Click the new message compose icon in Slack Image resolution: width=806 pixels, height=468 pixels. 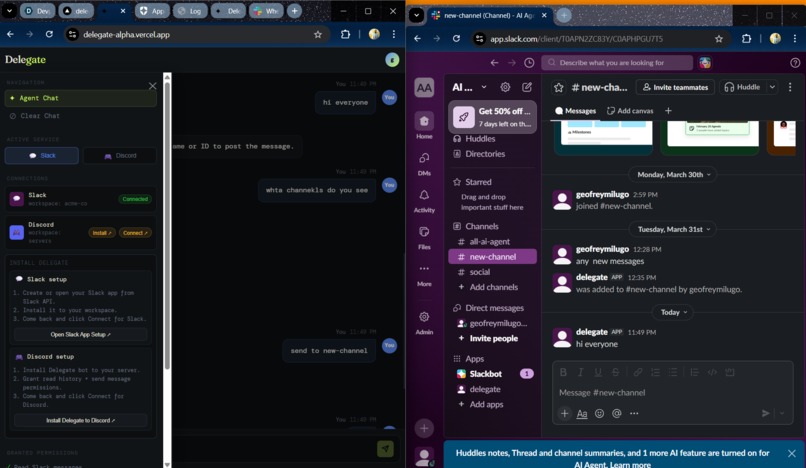(x=527, y=87)
